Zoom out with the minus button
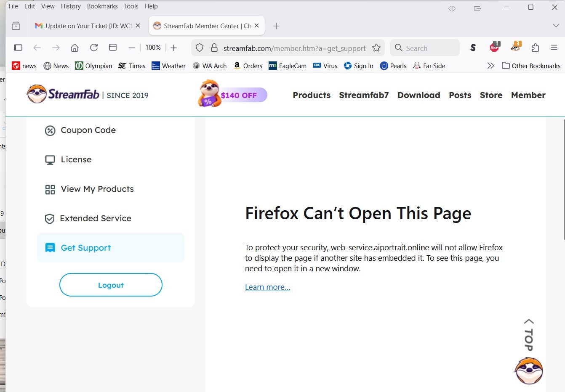The width and height of the screenshot is (565, 392). click(132, 48)
